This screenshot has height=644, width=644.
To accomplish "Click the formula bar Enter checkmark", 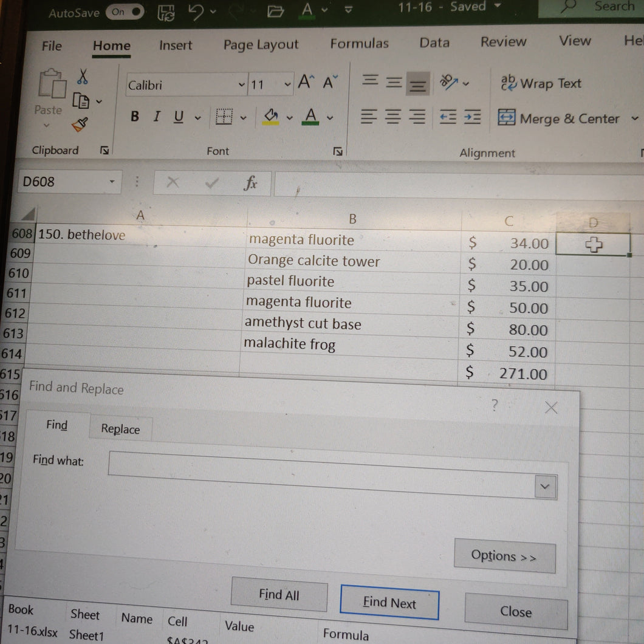I will [x=211, y=182].
